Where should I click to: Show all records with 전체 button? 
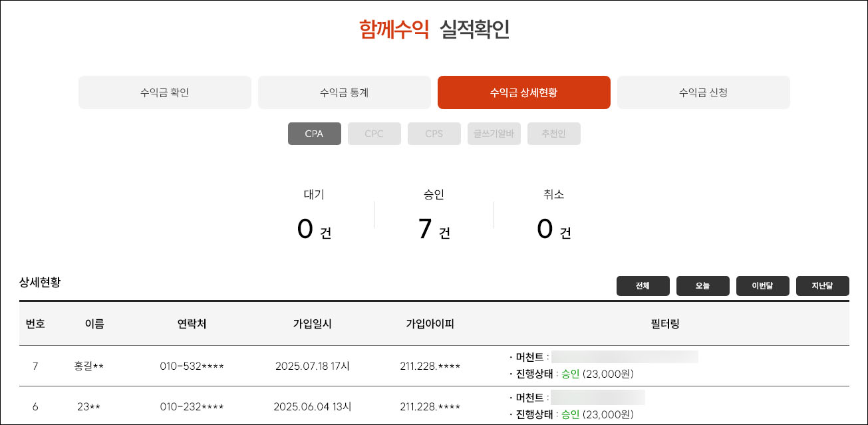(643, 286)
